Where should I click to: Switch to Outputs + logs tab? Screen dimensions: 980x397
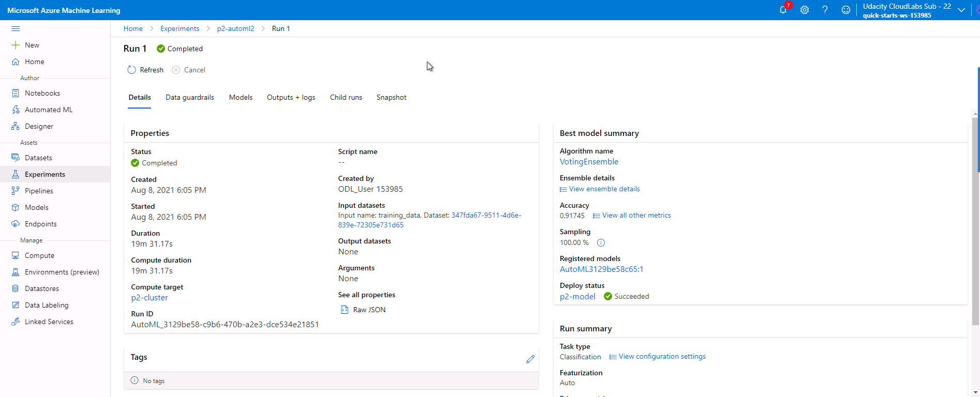pyautogui.click(x=291, y=97)
